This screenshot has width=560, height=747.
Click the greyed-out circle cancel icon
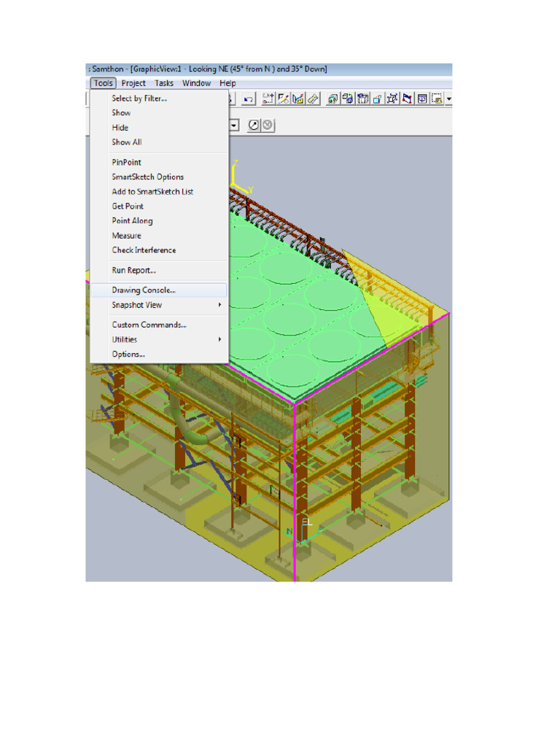click(268, 125)
